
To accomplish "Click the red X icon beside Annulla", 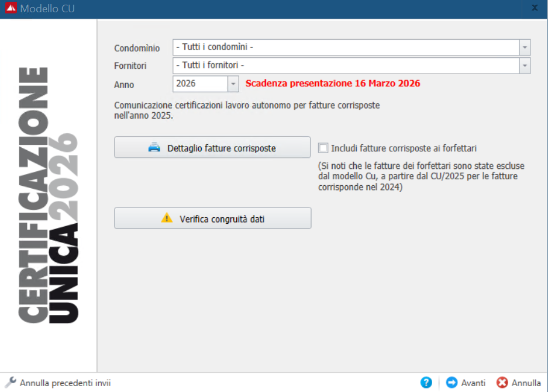I will (x=502, y=383).
